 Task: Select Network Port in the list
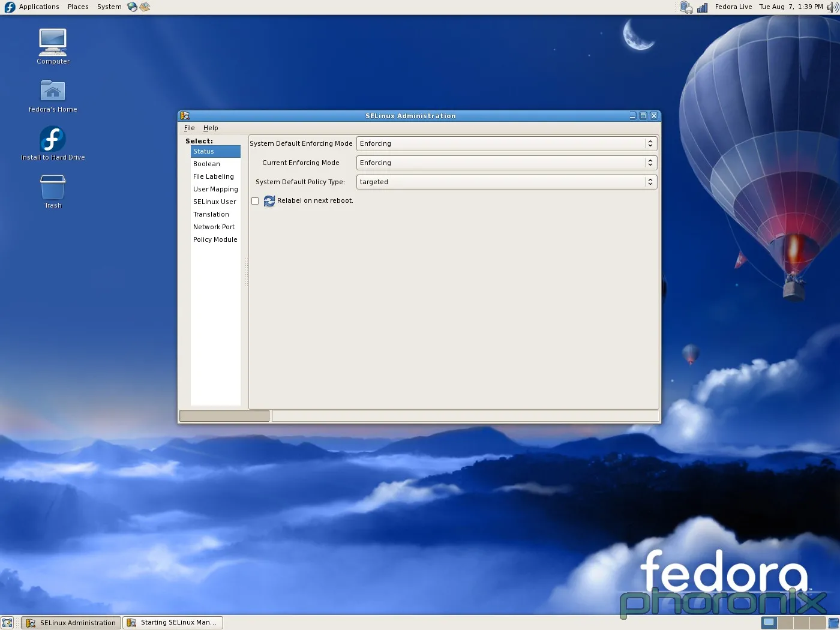[215, 227]
